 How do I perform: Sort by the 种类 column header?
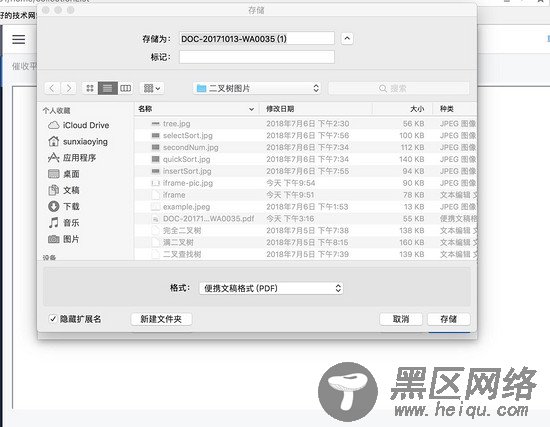[455, 109]
